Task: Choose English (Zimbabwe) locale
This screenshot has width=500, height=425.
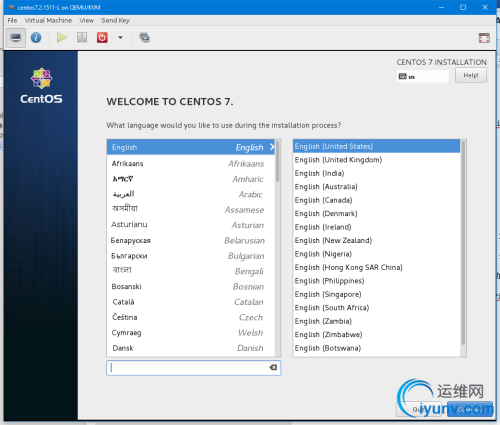Action: (x=377, y=334)
